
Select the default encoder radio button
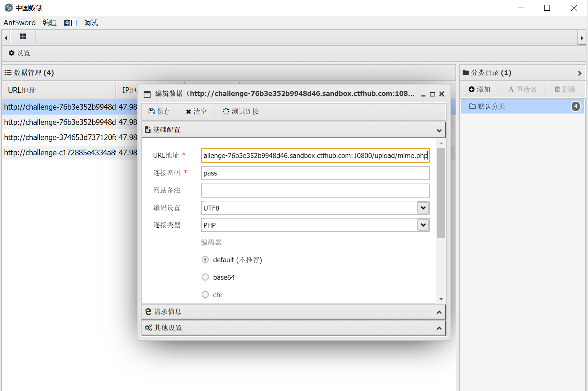coord(205,260)
